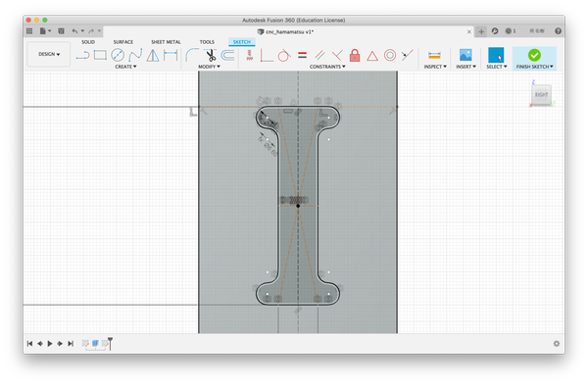The width and height of the screenshot is (588, 384).
Task: Click the sketch origin center point
Action: coord(298,206)
